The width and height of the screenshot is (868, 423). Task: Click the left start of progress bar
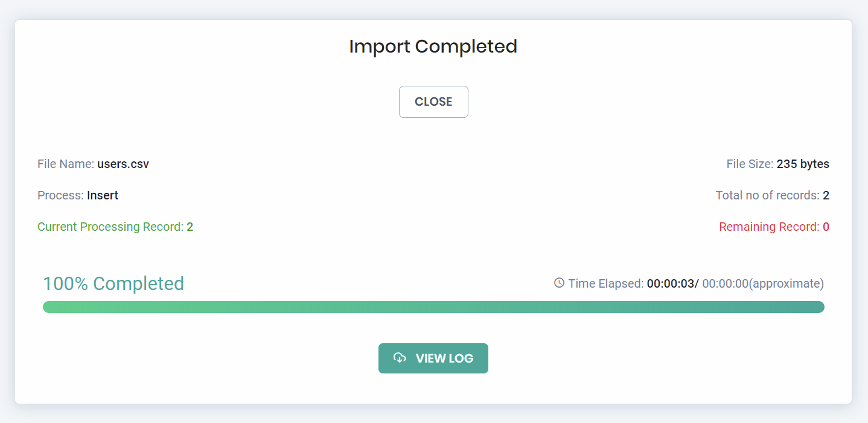click(x=49, y=307)
